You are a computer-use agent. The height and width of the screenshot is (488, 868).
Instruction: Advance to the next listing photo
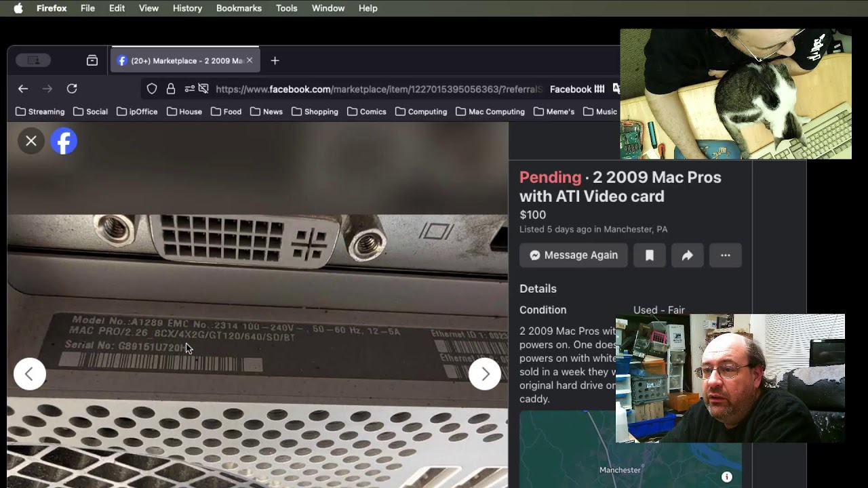[485, 373]
